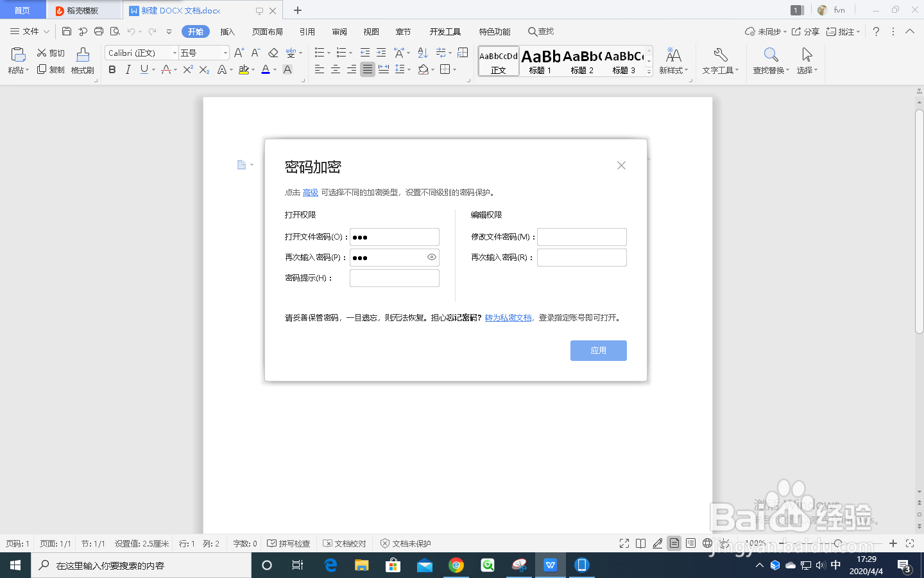This screenshot has height=578, width=924.
Task: Click the Decrease Indent icon
Action: [x=365, y=53]
